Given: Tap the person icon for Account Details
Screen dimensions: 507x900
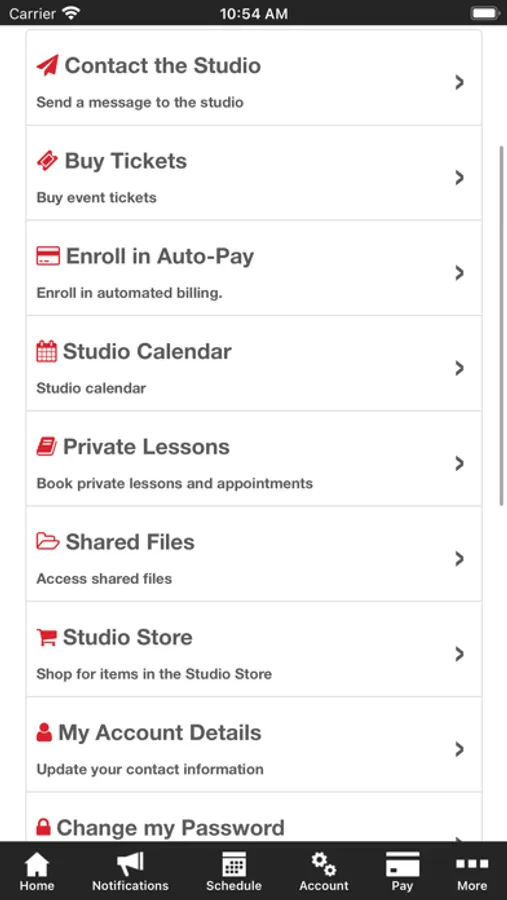Looking at the screenshot, I should 44,732.
